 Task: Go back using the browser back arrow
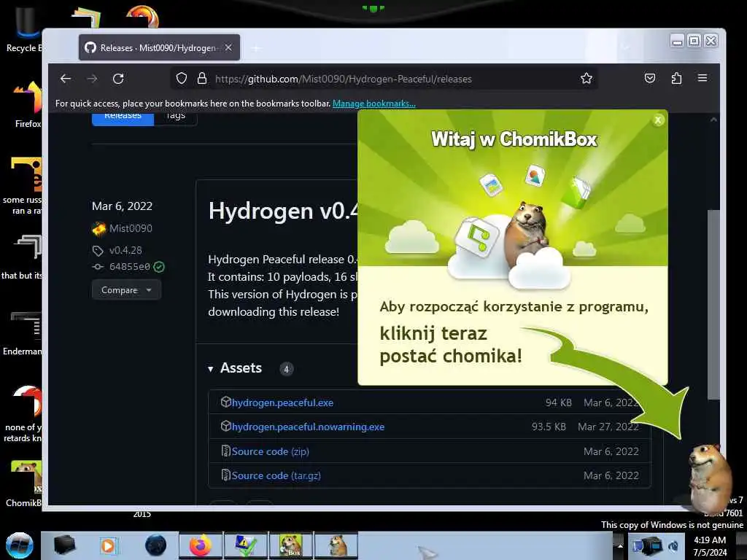point(66,79)
